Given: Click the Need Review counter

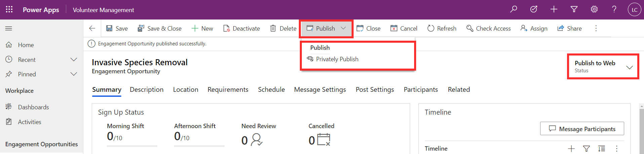Looking at the screenshot, I should (252, 140).
